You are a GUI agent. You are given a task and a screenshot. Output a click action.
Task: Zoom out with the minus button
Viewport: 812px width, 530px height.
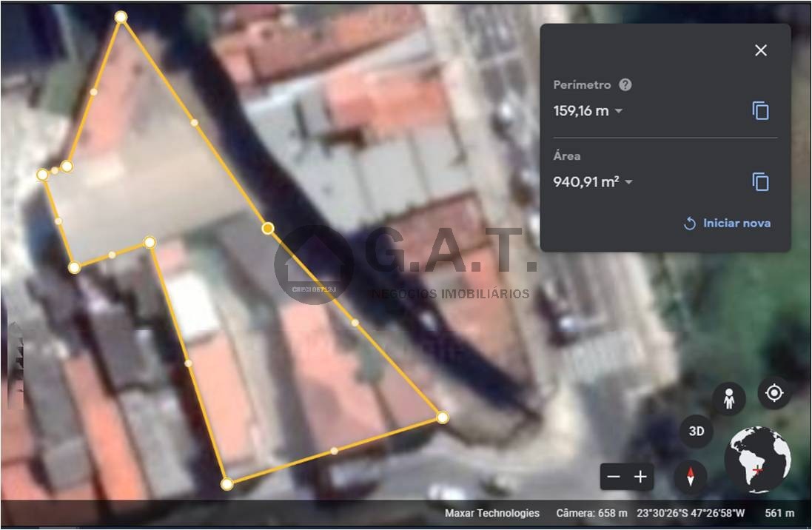point(614,477)
